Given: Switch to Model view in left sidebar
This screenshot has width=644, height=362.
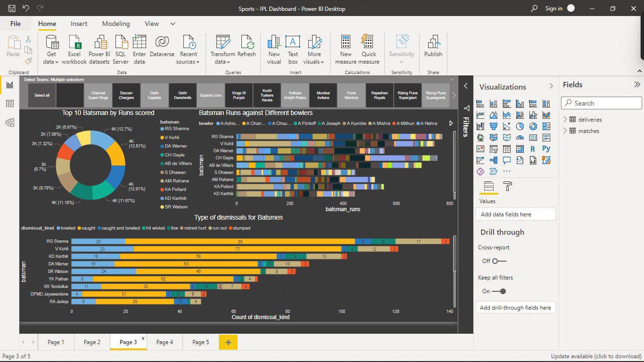Looking at the screenshot, I should [x=10, y=123].
